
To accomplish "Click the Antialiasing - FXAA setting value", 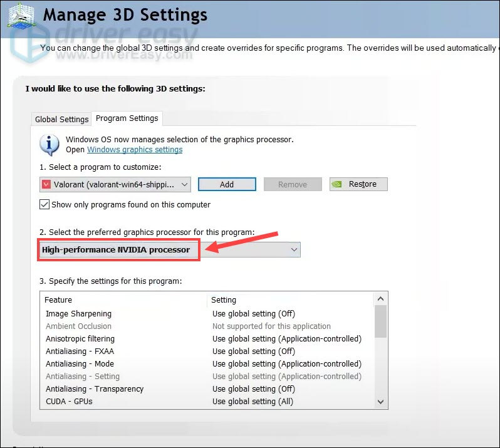I will coord(254,351).
